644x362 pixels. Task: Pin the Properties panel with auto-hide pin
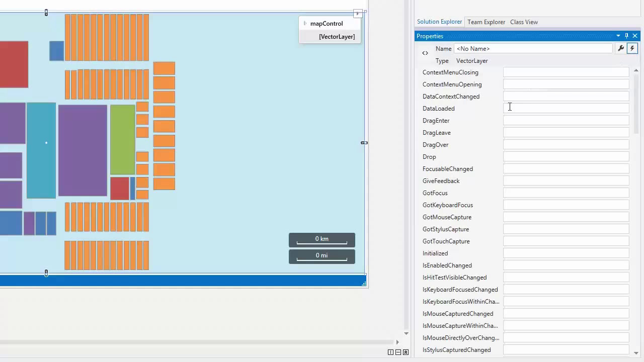point(626,36)
